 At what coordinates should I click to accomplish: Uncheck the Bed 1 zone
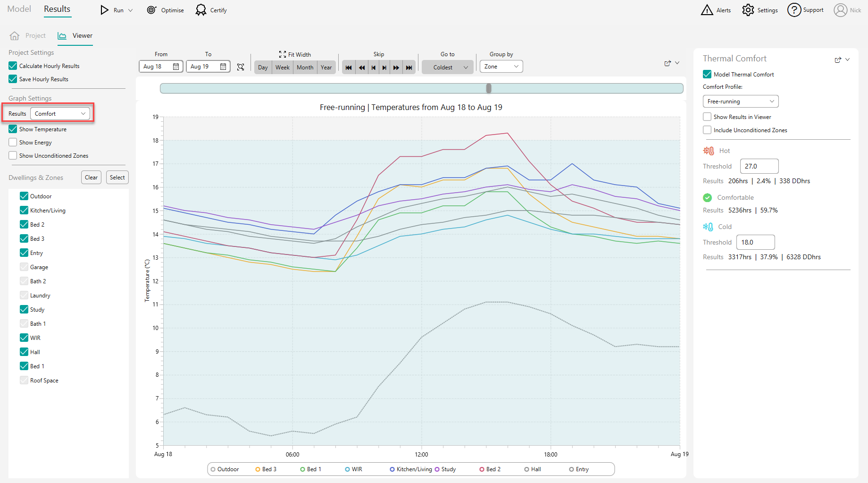point(24,366)
